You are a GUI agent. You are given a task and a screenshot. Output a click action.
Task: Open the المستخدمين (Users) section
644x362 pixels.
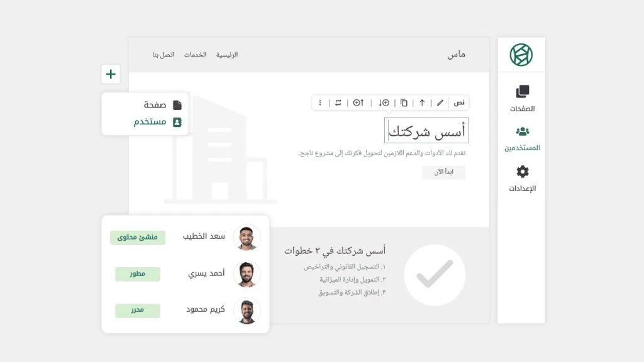click(x=522, y=139)
